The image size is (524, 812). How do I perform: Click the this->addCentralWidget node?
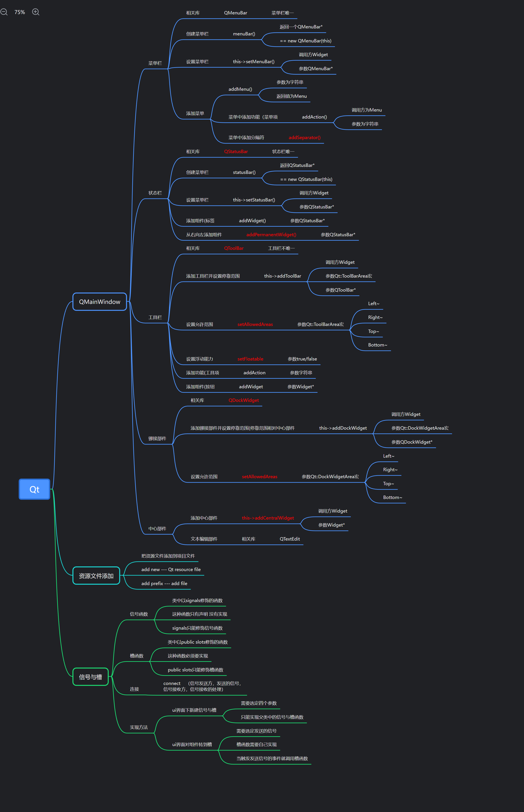pos(268,518)
